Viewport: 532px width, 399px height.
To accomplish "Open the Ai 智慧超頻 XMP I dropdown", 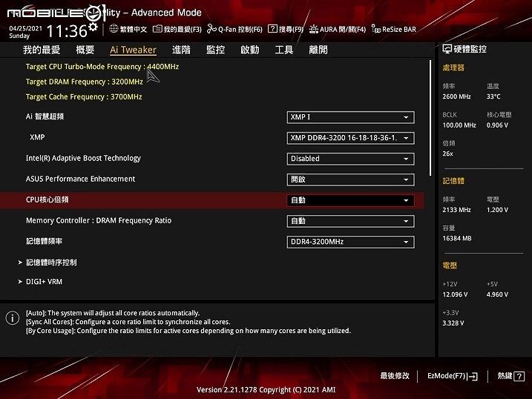I will [x=350, y=117].
